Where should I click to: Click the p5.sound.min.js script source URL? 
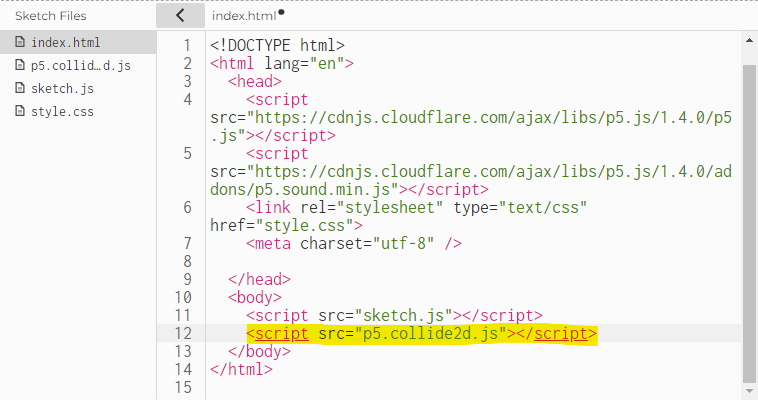pos(471,180)
